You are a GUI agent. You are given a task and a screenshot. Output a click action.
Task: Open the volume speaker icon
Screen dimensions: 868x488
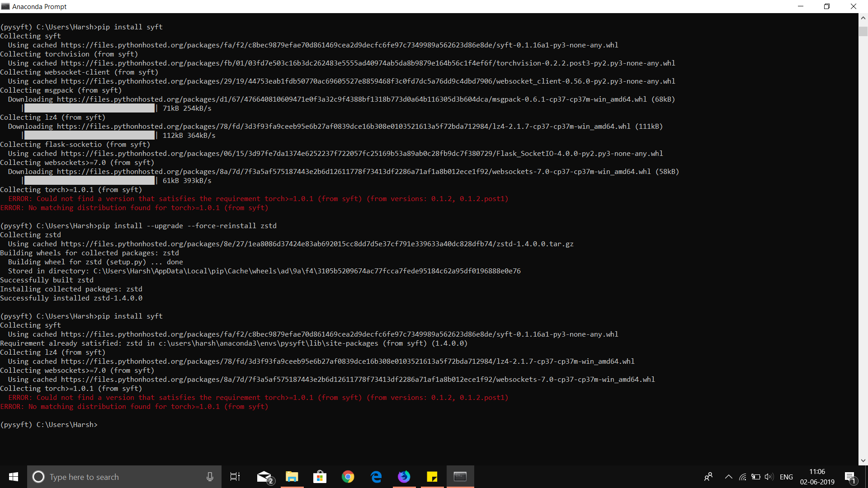pyautogui.click(x=769, y=477)
